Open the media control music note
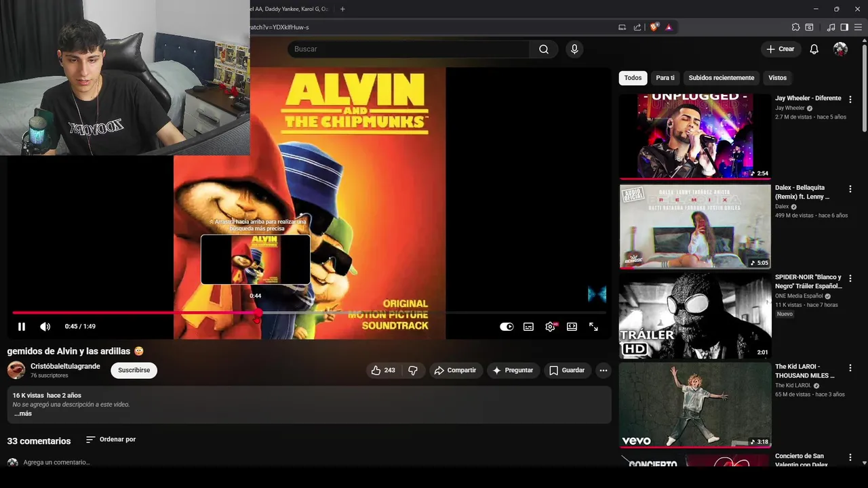The image size is (868, 488). click(831, 27)
